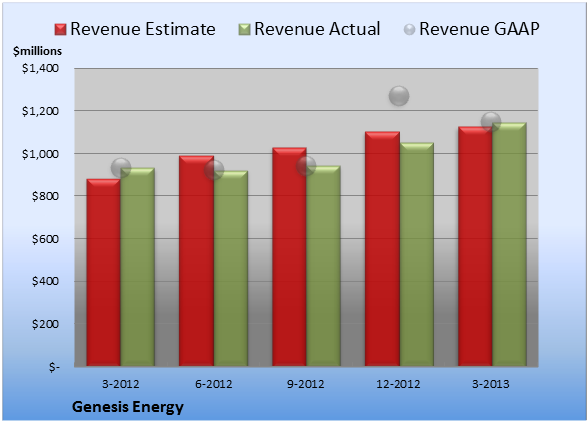Click the gray Revenue GAAP legend marker
This screenshot has height=422, width=588.
[409, 29]
